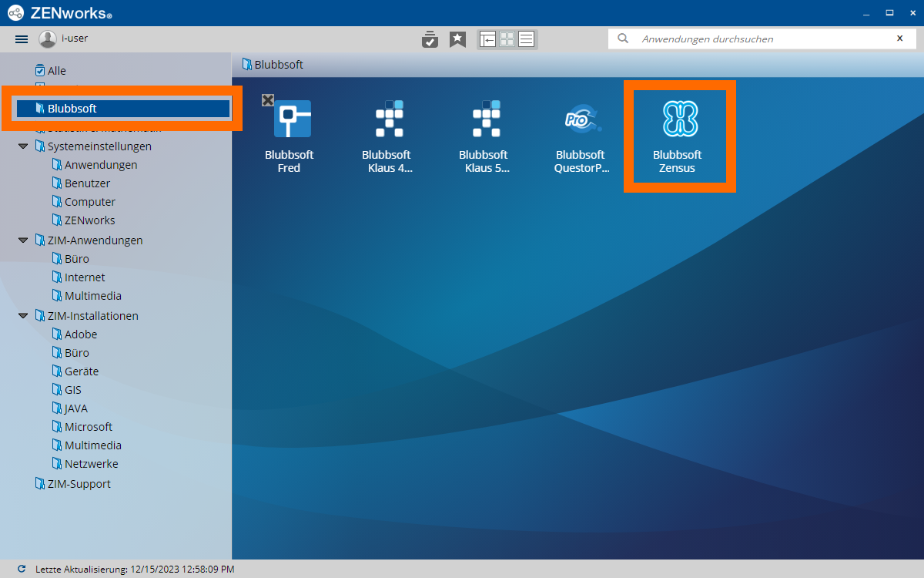Screen dimensions: 924x578
Task: Open Multimedia under ZIM-Installationen
Action: pyautogui.click(x=87, y=445)
